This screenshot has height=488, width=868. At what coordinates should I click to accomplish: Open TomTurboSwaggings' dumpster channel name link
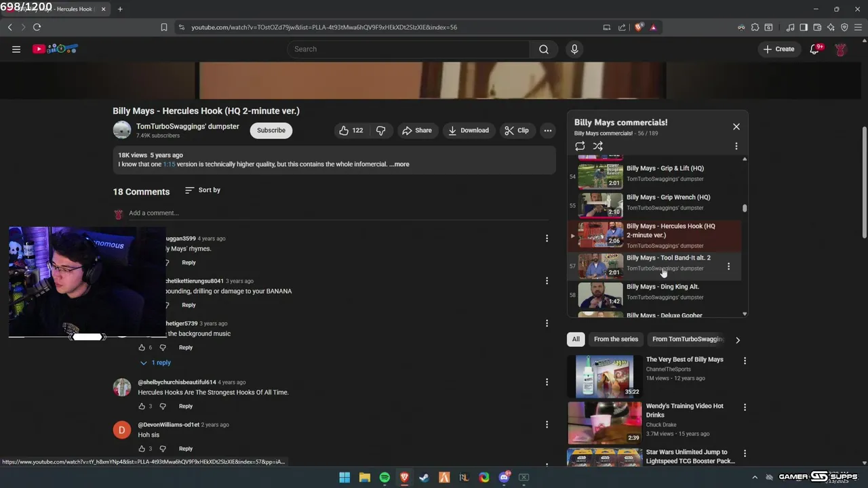pos(188,126)
